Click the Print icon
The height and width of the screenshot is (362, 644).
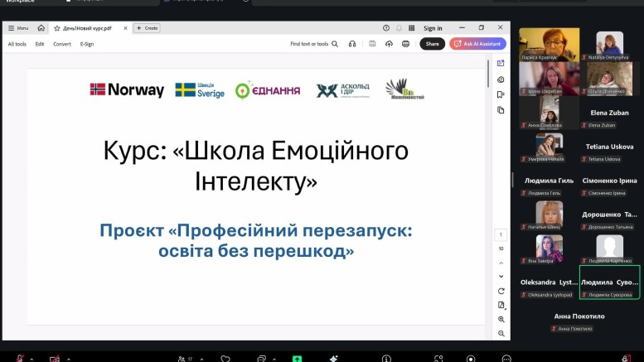pos(406,44)
